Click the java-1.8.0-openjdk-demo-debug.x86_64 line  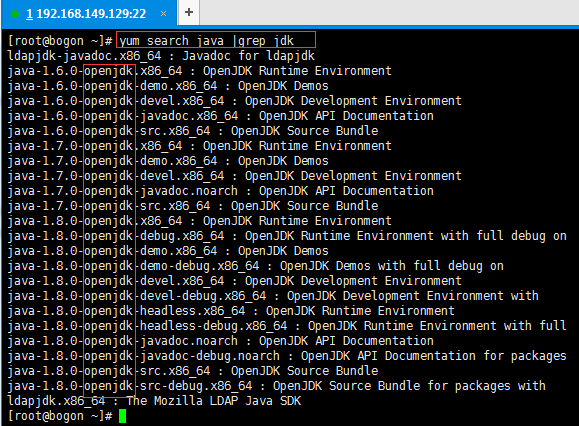(x=256, y=266)
